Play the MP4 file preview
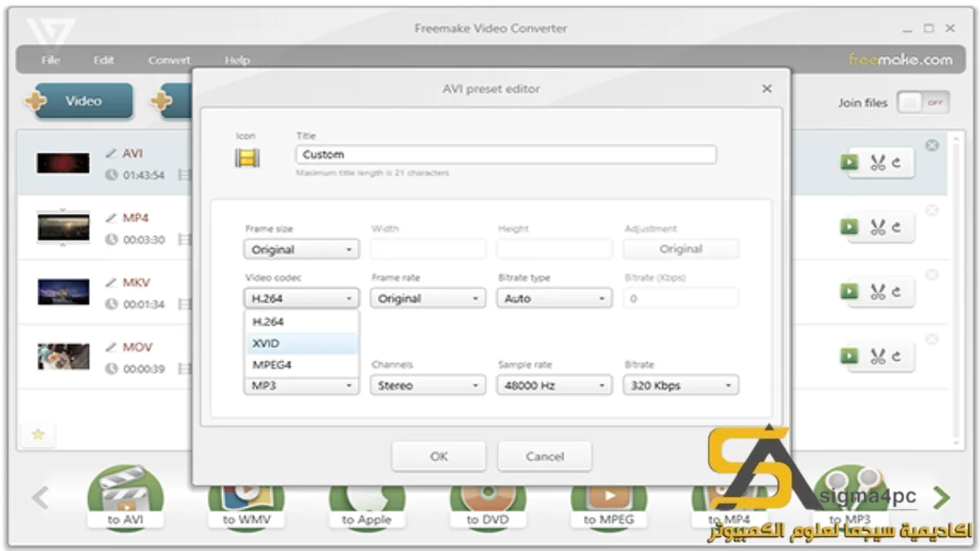The height and width of the screenshot is (551, 980). pos(849,227)
